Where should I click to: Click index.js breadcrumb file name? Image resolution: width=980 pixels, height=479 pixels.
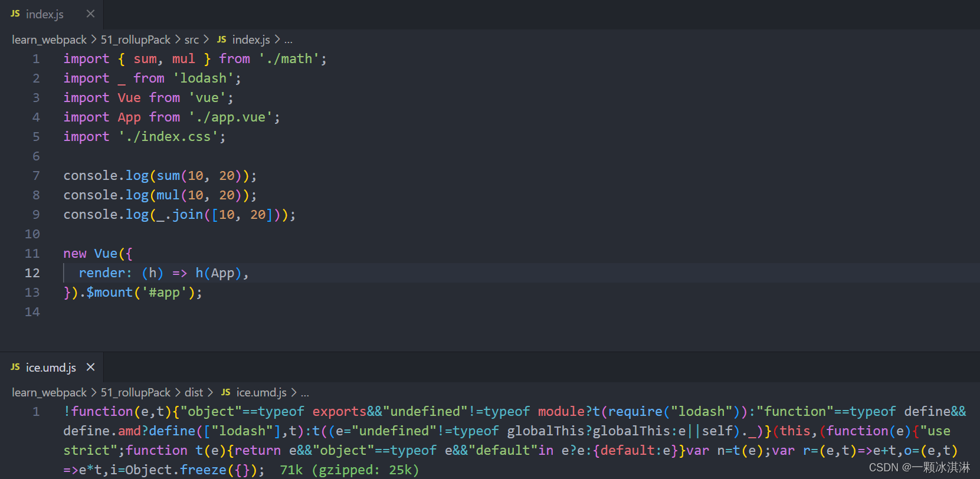tap(251, 40)
